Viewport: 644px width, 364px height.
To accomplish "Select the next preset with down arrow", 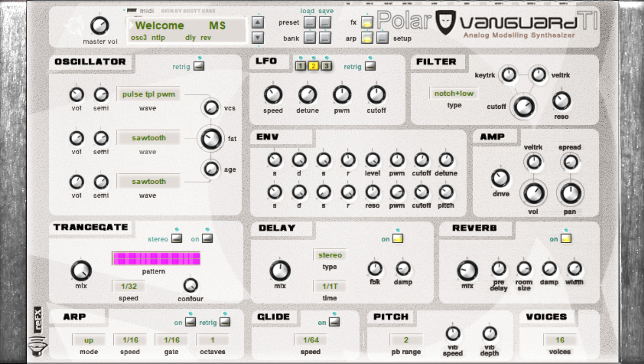I will pos(258,38).
